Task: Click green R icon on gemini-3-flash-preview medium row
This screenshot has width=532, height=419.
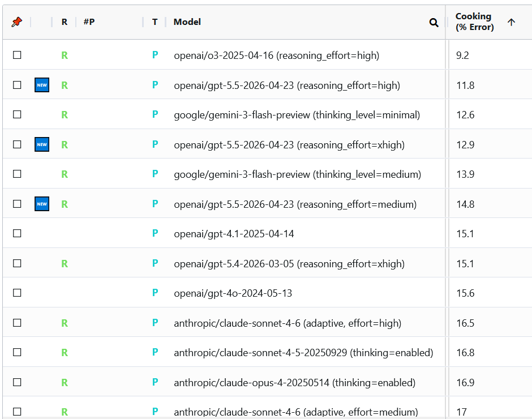Action: [x=65, y=174]
